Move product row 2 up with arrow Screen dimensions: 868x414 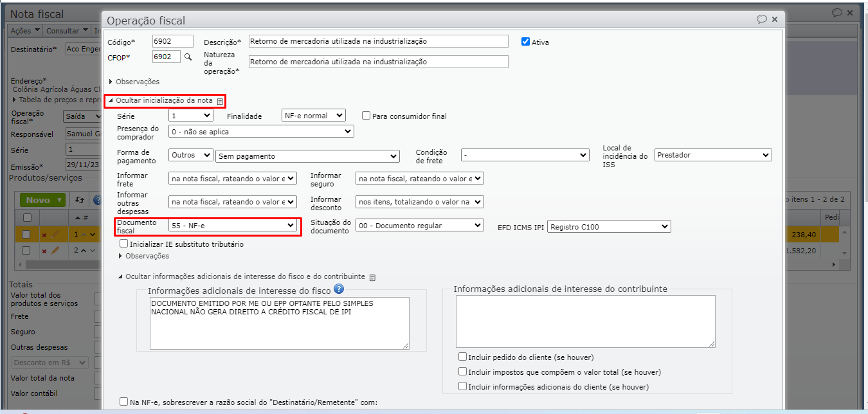(84, 251)
